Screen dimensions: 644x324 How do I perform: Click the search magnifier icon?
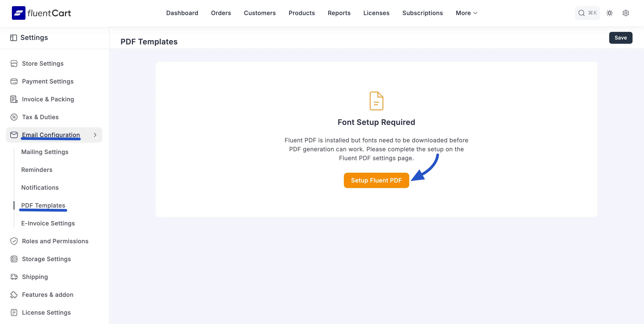[x=582, y=13]
